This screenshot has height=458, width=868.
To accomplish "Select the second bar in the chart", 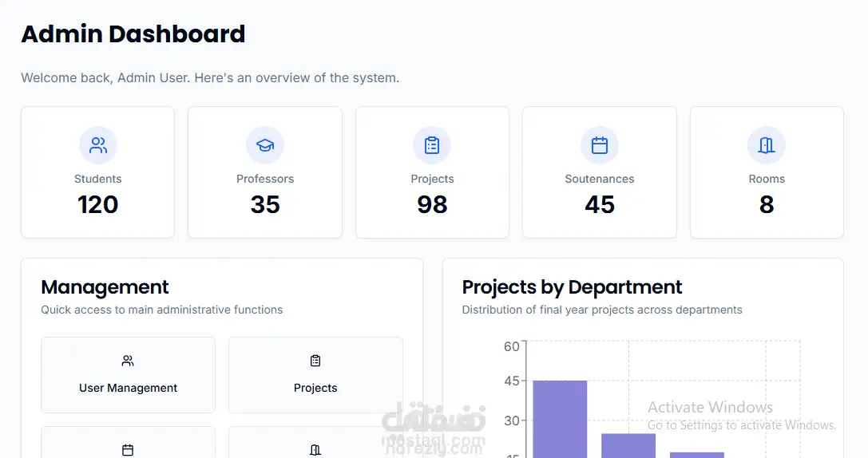I will click(x=628, y=445).
